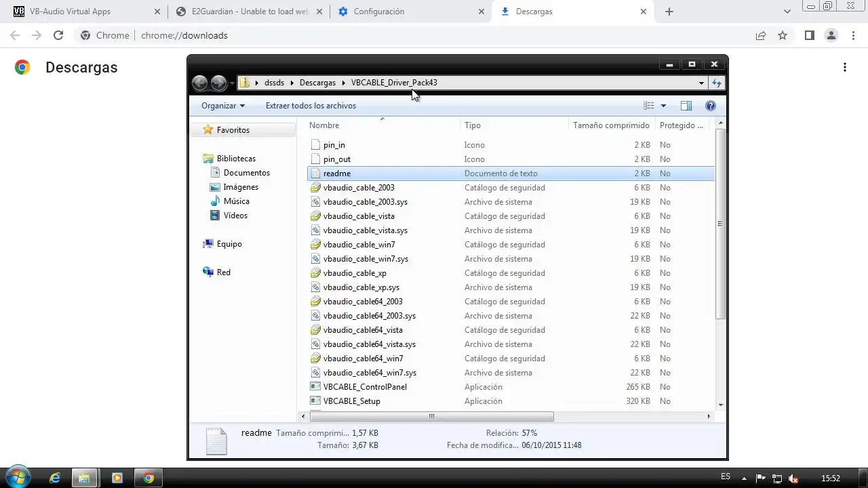Select the VBCABLE_Setup application icon
Screen dimensions: 868x488
315,401
